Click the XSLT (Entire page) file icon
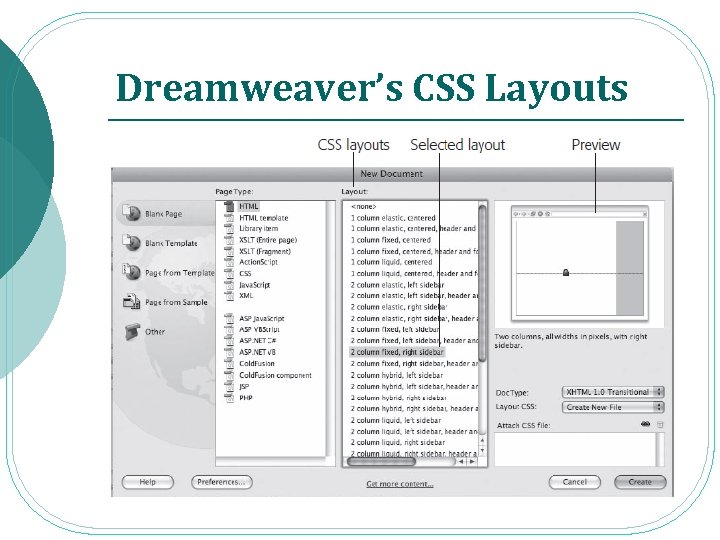This screenshot has height=540, width=720. pyautogui.click(x=229, y=240)
